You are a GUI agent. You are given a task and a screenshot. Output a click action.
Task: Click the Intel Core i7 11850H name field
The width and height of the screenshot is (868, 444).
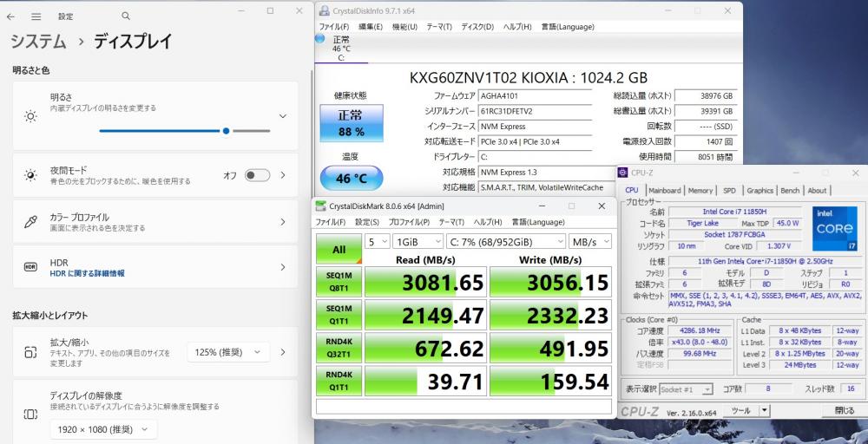tap(734, 212)
